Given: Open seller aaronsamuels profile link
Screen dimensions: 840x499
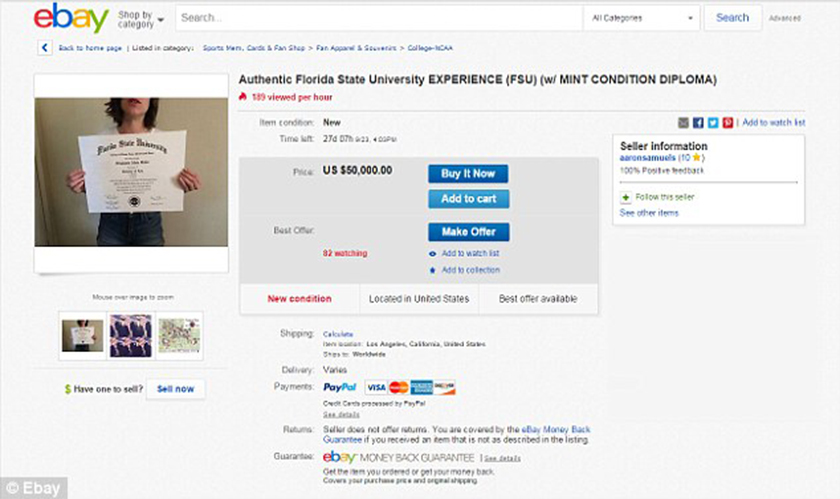Looking at the screenshot, I should tap(647, 158).
